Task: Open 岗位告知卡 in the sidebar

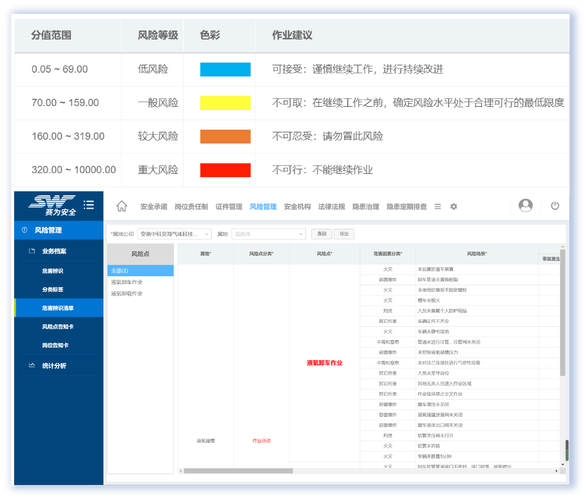Action: [x=55, y=345]
